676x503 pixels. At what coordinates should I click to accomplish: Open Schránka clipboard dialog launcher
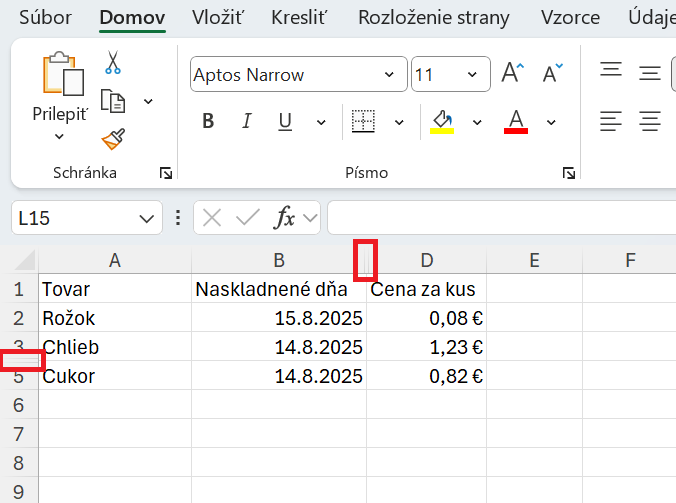click(166, 173)
